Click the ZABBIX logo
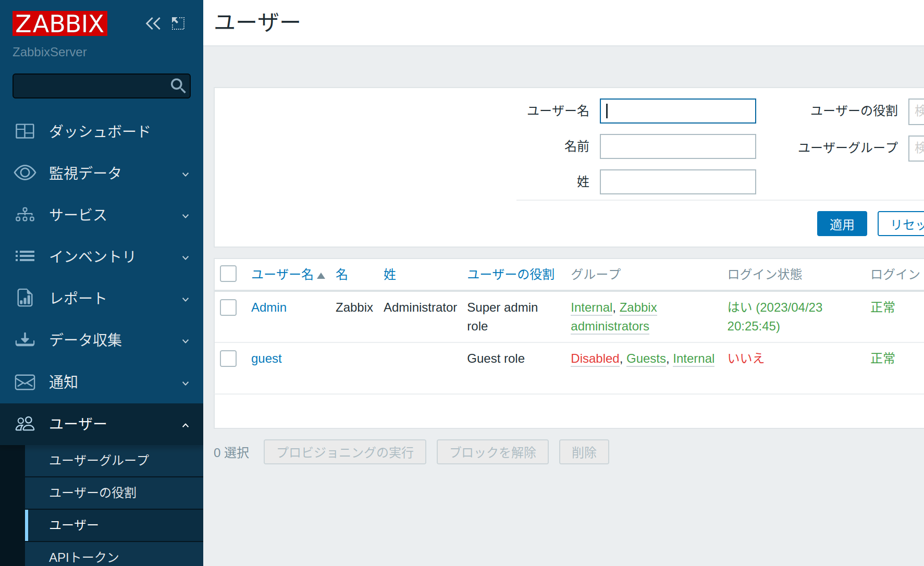The height and width of the screenshot is (566, 924). pyautogui.click(x=59, y=23)
